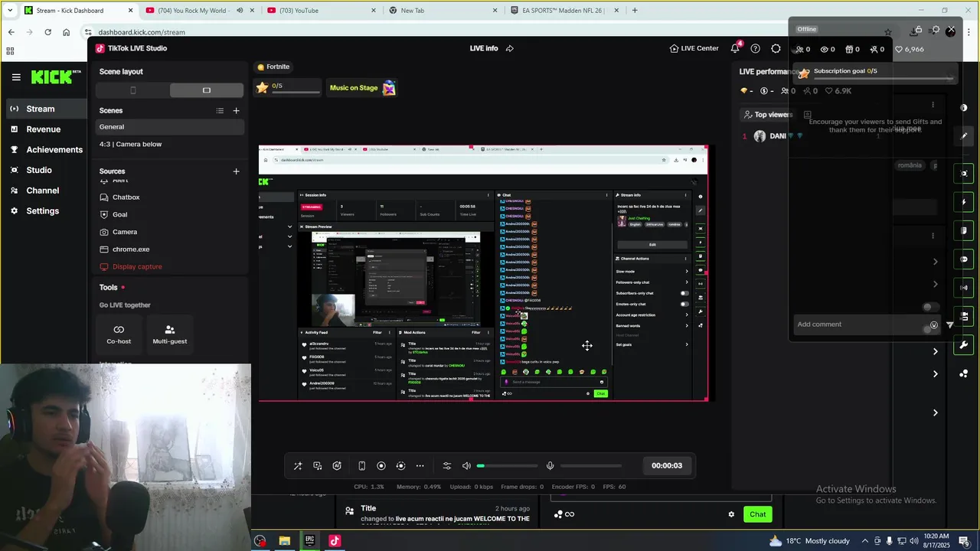Open the media music overlay tool
The image size is (980, 551).
point(318,466)
